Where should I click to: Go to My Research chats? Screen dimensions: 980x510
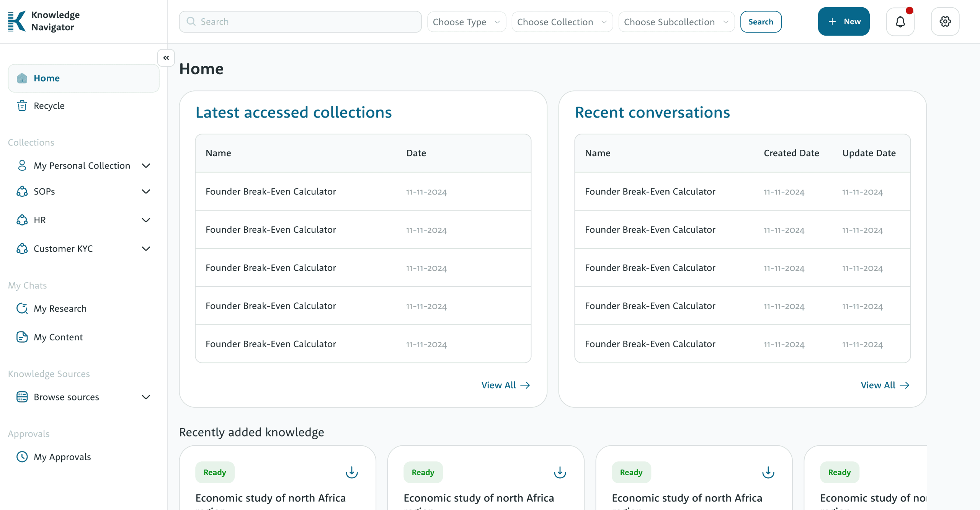pos(60,309)
